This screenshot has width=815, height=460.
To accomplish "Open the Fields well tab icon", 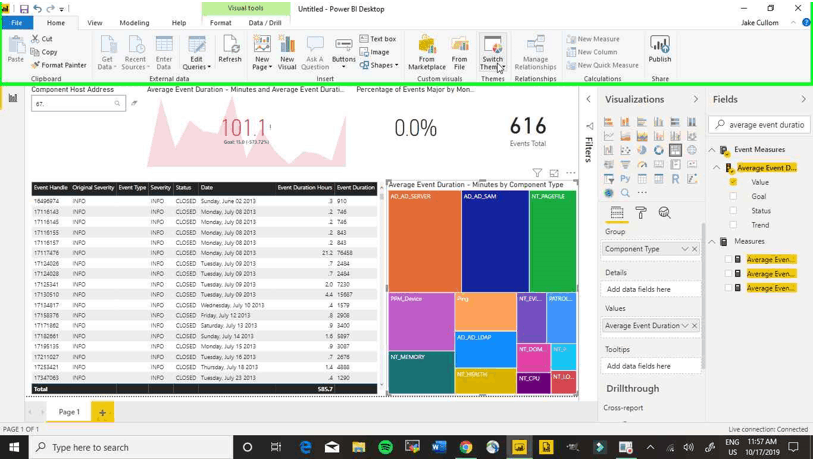I will coord(617,213).
